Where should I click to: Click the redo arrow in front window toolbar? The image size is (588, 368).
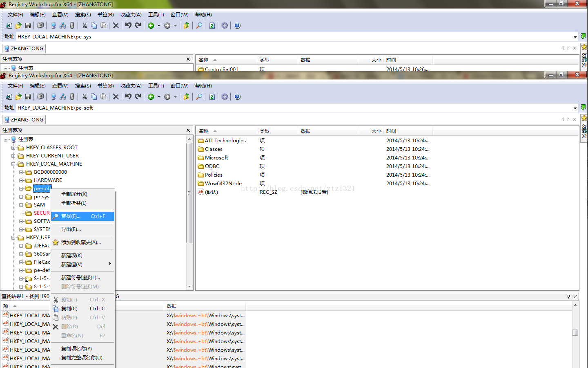[x=138, y=96]
